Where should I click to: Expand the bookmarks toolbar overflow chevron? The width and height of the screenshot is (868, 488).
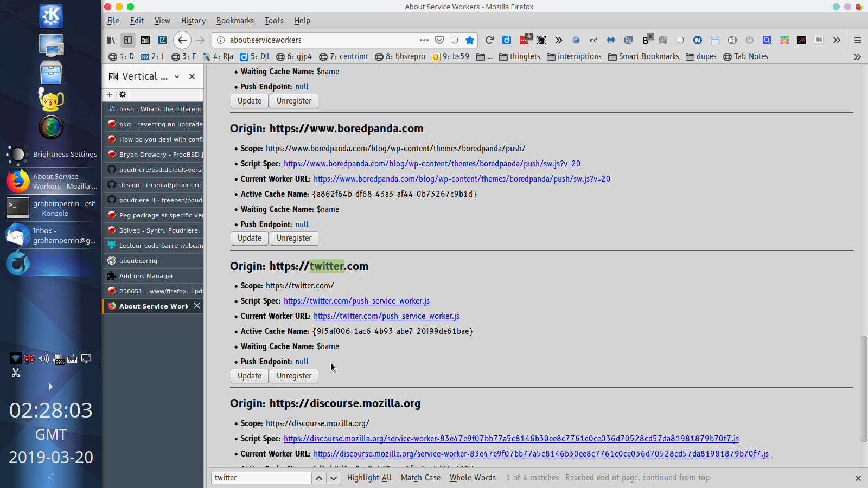(858, 56)
